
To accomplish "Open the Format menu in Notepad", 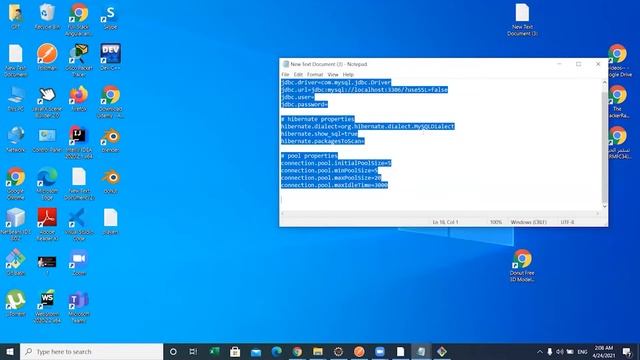I will tap(315, 75).
